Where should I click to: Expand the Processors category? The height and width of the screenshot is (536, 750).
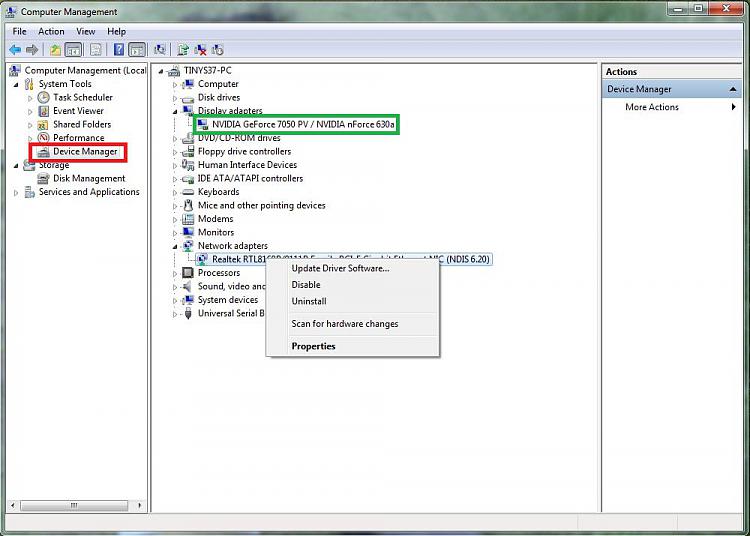pos(175,273)
